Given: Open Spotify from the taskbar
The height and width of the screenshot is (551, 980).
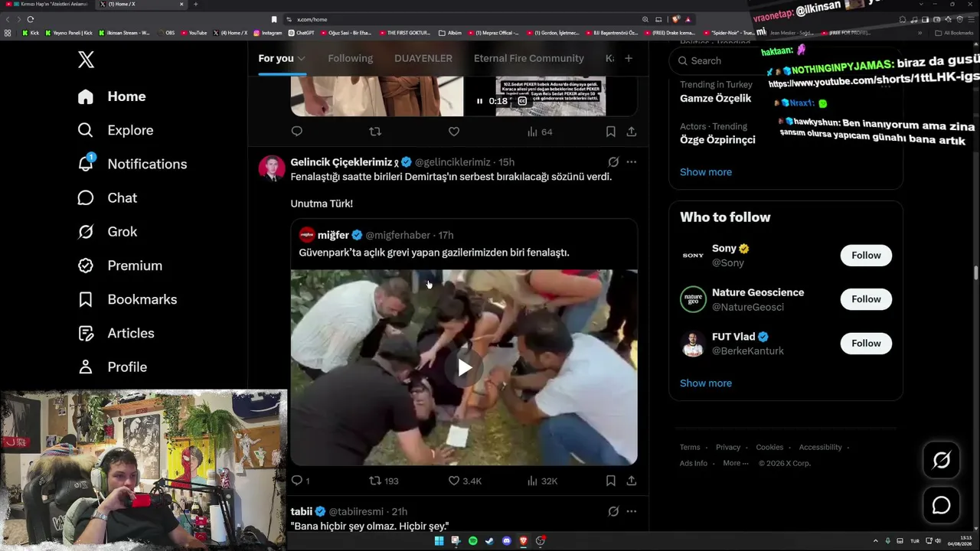Looking at the screenshot, I should click(x=472, y=541).
